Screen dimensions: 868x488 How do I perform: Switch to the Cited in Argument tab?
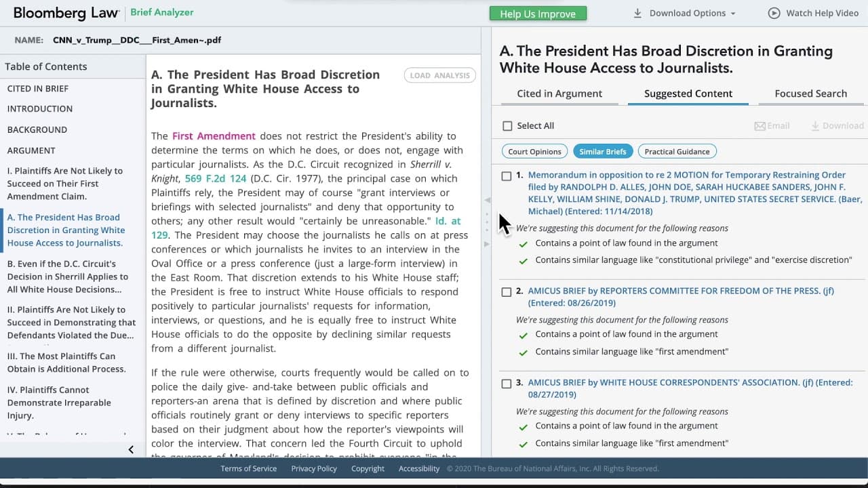pos(559,94)
